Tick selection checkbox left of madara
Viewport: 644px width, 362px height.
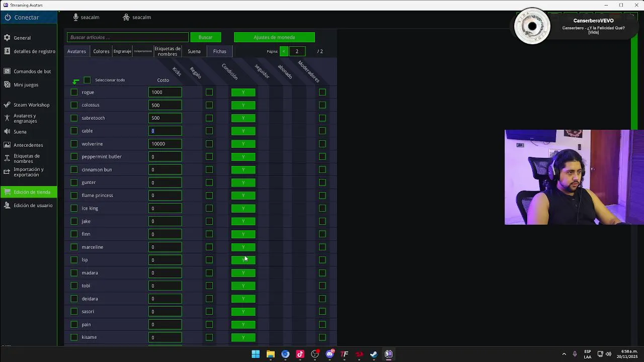[74, 273]
